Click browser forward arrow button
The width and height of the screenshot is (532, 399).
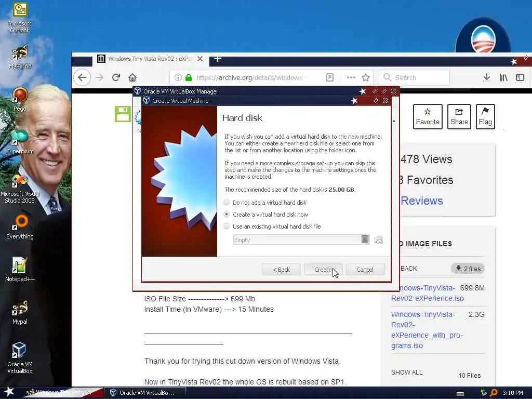[99, 77]
